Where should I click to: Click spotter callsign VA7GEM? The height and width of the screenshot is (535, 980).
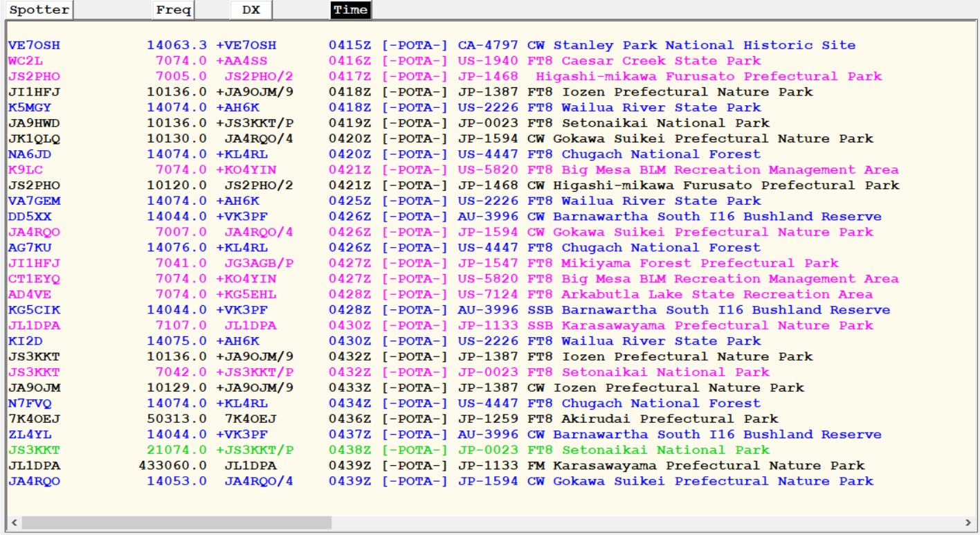pyautogui.click(x=34, y=201)
